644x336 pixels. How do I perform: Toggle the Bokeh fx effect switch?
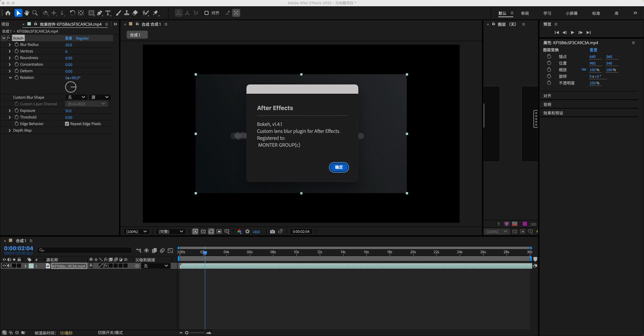point(9,38)
